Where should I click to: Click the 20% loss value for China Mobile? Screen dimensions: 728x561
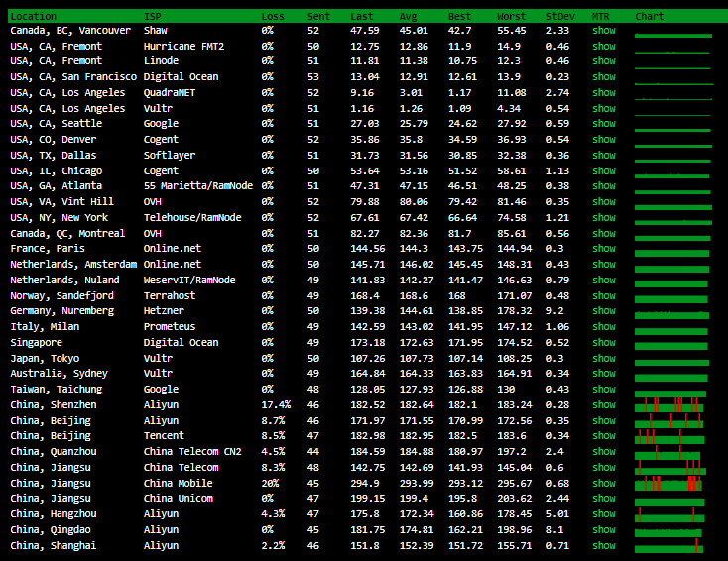coord(270,483)
